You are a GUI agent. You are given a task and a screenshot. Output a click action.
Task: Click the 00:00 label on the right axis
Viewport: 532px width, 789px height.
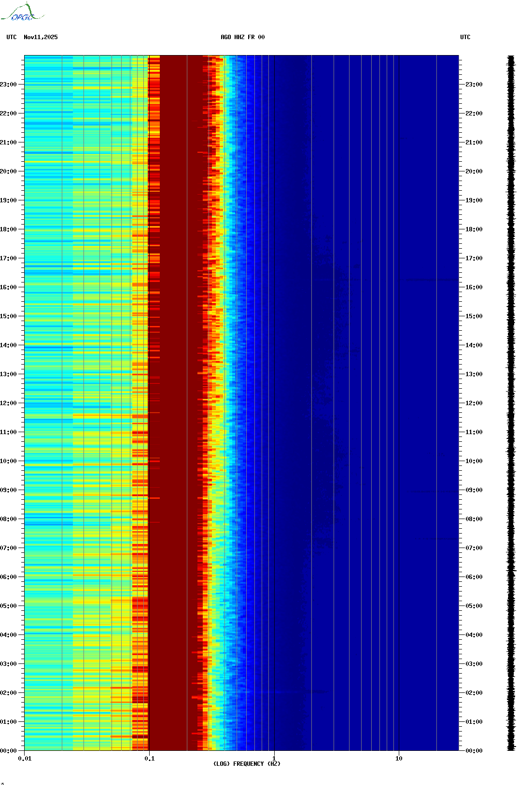(x=474, y=751)
